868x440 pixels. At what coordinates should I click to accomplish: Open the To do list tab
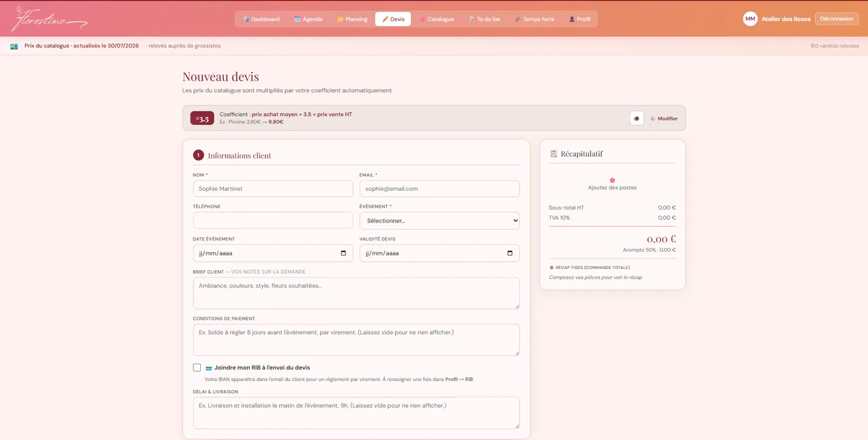click(485, 19)
